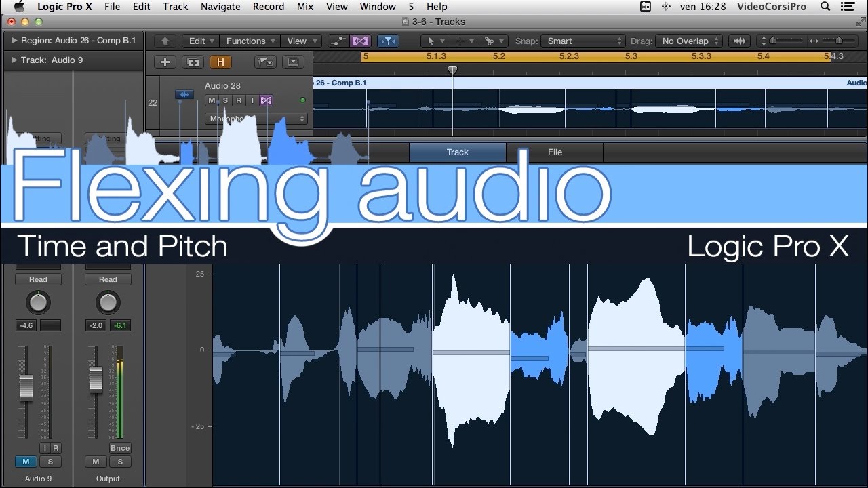Click the Read automation button on Audio 9

point(38,279)
